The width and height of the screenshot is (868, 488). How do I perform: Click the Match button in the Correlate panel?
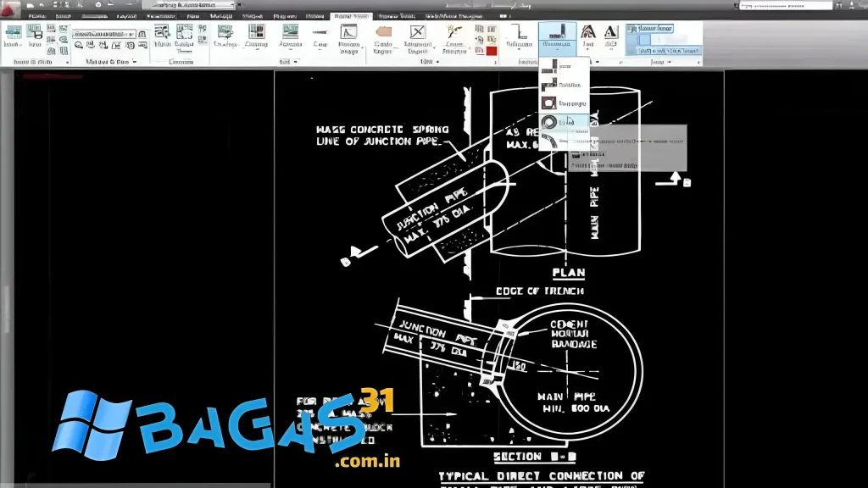162,36
